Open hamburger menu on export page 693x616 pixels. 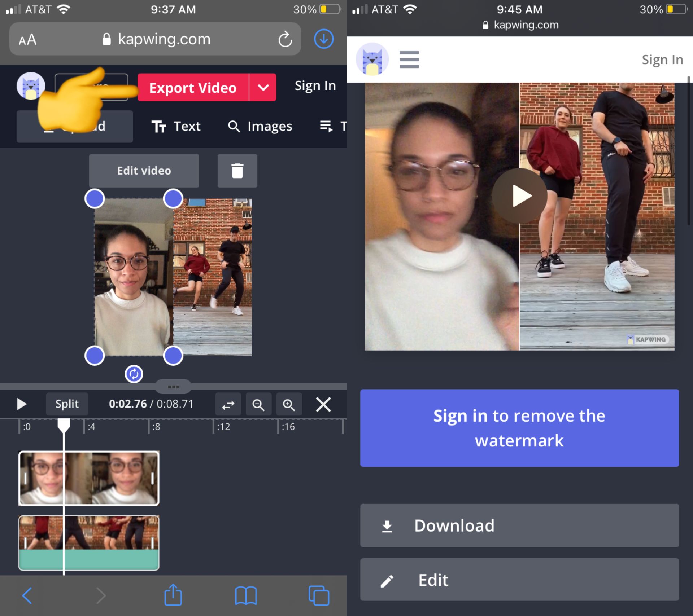point(409,60)
